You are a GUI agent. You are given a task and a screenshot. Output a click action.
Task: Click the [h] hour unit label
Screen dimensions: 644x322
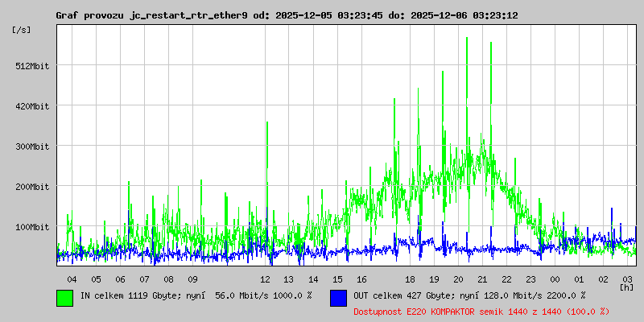[x=626, y=287]
